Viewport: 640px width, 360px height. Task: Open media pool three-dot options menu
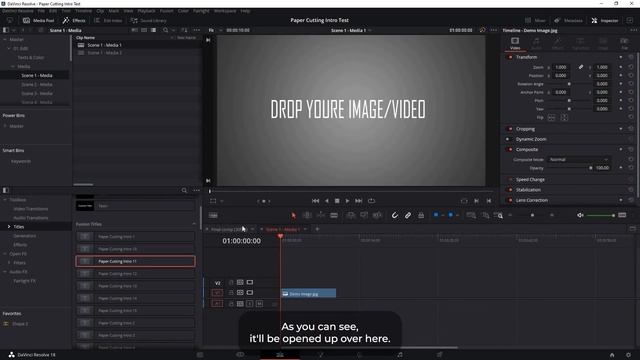point(197,30)
